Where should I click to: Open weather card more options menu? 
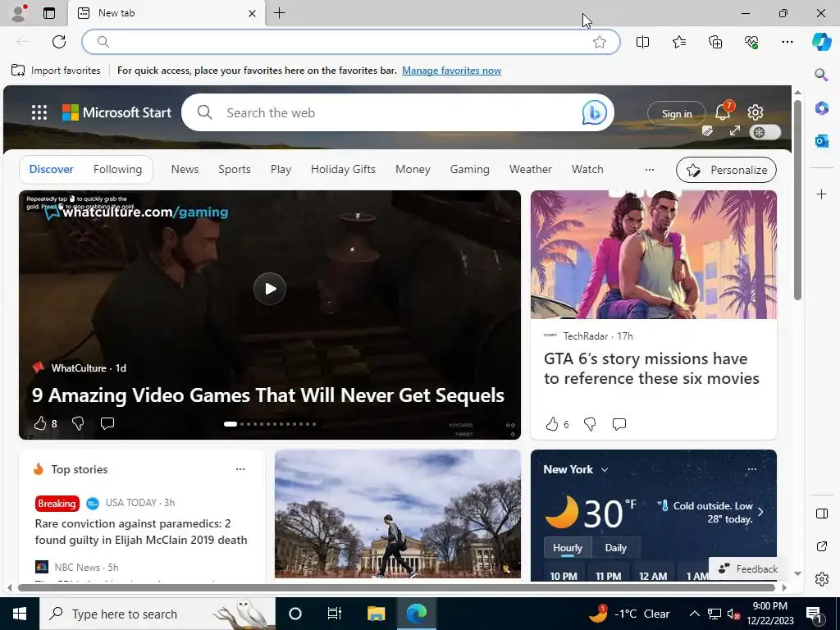752,469
